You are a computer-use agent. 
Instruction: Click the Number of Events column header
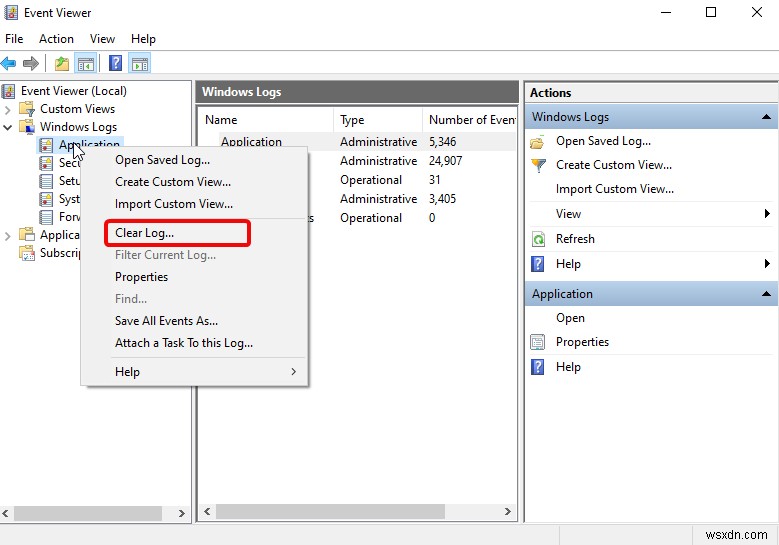click(x=470, y=120)
